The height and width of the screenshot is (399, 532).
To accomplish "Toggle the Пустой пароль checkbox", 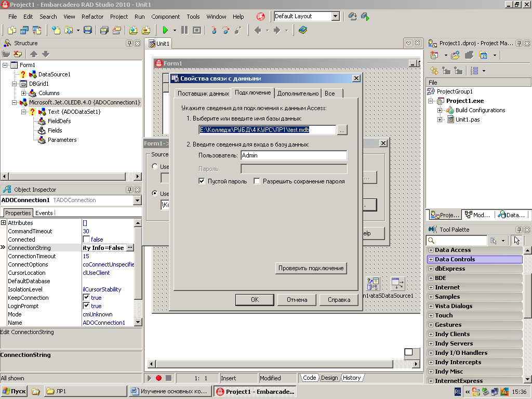I will tap(202, 181).
